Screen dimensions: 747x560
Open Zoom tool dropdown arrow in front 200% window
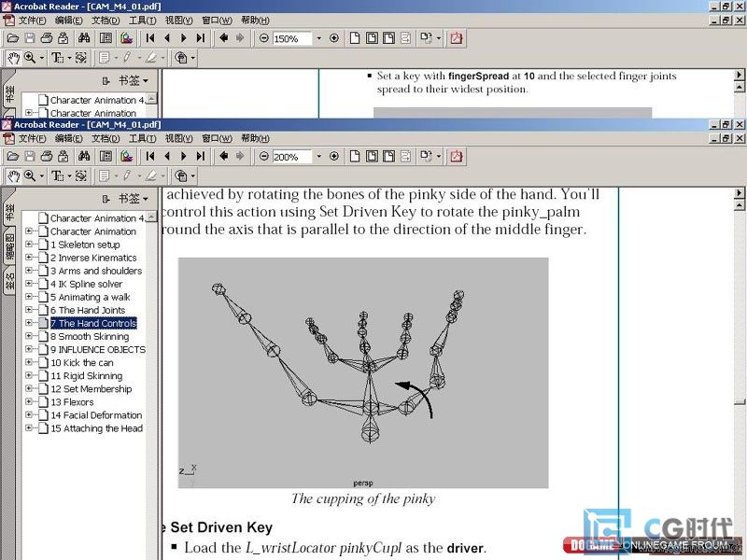[x=42, y=176]
